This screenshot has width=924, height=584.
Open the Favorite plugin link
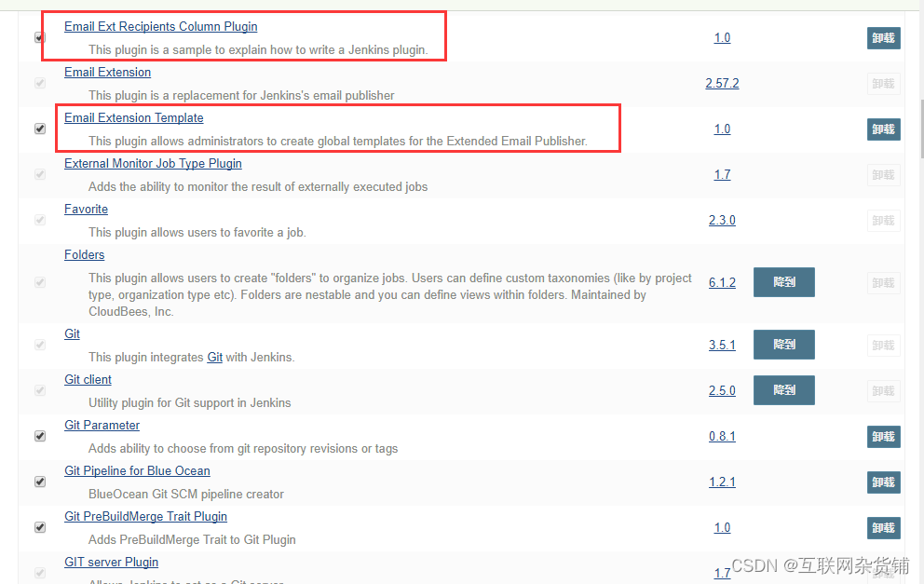pyautogui.click(x=86, y=210)
